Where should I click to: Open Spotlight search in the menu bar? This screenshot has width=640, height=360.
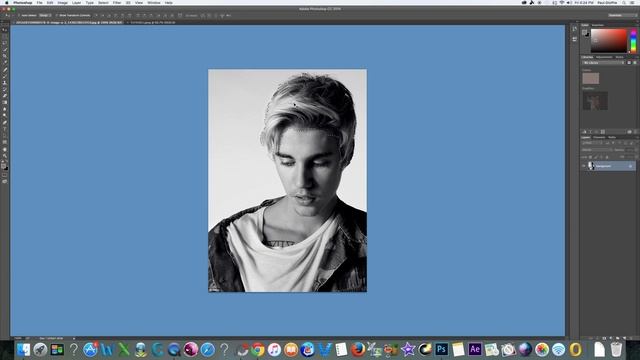point(624,2)
